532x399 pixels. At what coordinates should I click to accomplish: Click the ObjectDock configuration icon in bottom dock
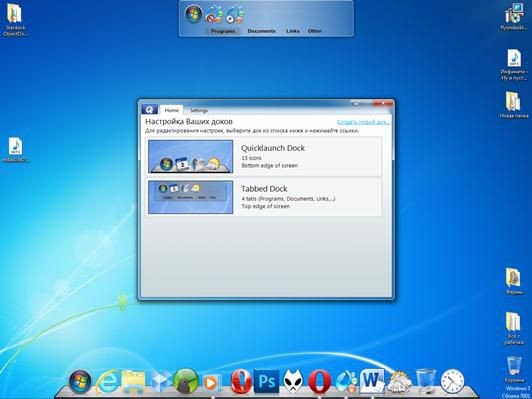(x=346, y=382)
